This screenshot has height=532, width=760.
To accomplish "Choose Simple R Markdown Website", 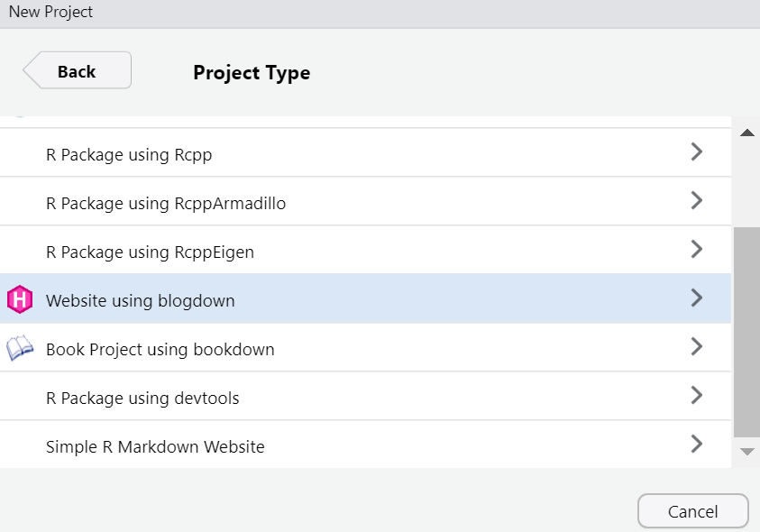I will click(x=365, y=445).
